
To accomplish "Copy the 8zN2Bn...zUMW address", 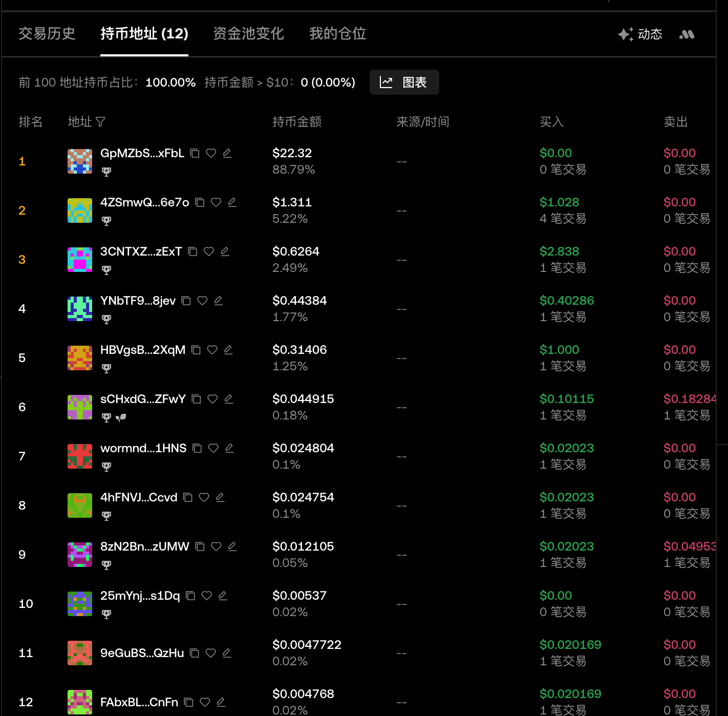I will tap(200, 546).
